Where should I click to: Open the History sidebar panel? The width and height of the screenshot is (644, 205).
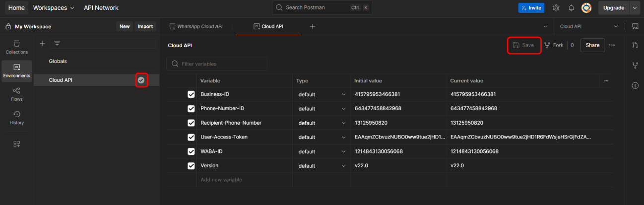tap(16, 117)
